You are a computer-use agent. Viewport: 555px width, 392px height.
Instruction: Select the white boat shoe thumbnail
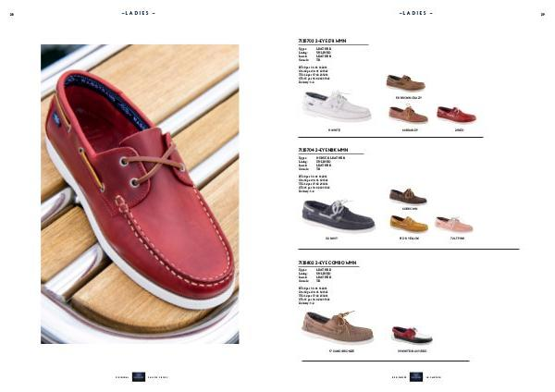coord(337,105)
